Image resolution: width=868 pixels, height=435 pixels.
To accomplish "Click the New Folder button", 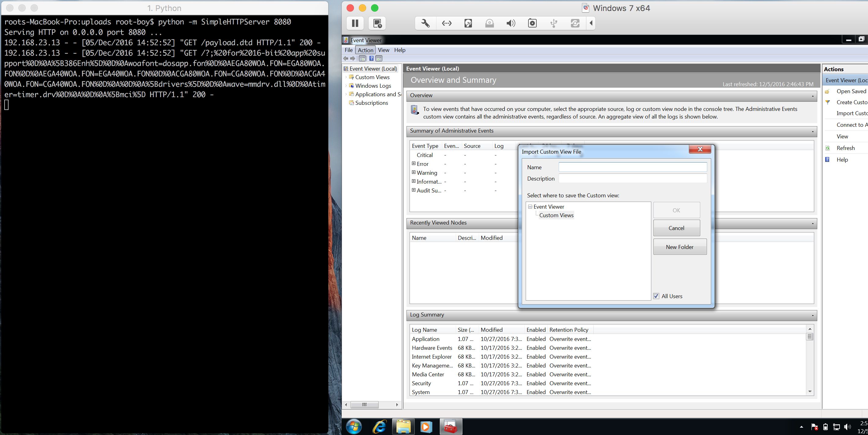I will [x=680, y=247].
